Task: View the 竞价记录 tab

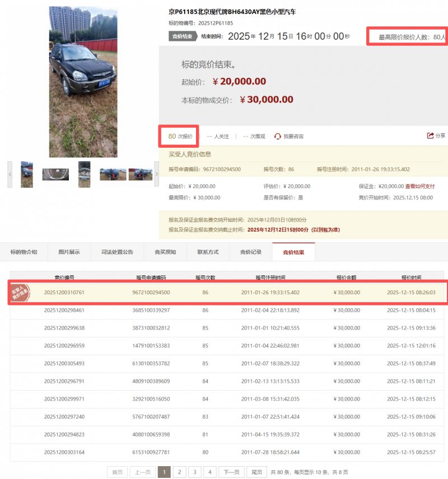Action: click(250, 252)
